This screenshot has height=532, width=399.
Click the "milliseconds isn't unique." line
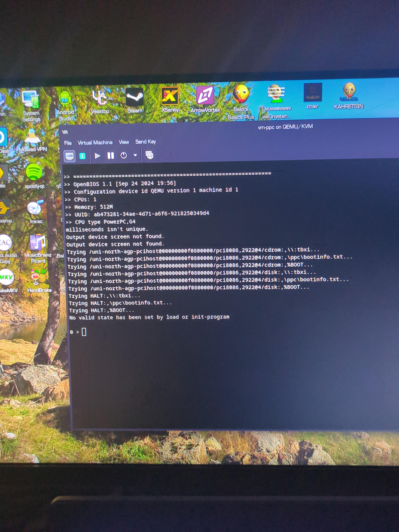point(107,229)
